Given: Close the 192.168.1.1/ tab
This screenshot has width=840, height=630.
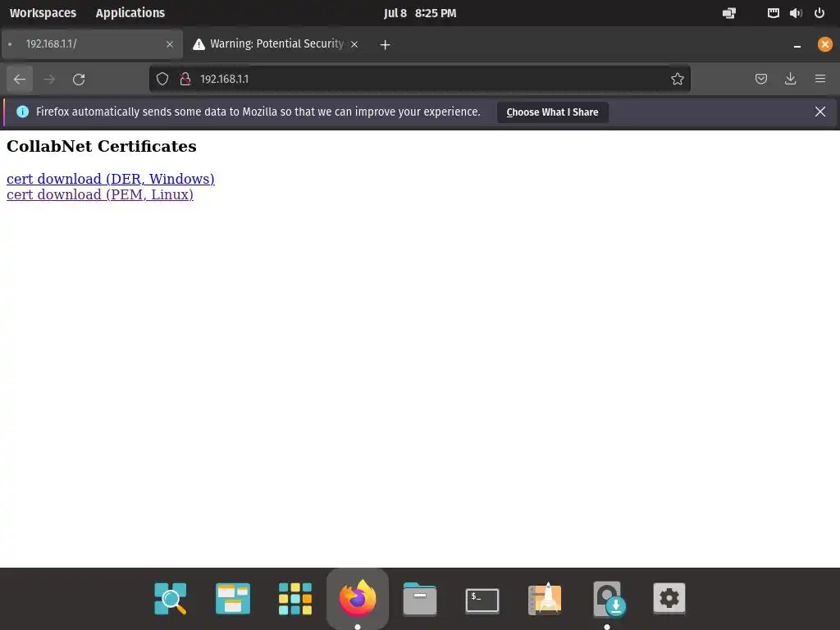Looking at the screenshot, I should [x=170, y=44].
